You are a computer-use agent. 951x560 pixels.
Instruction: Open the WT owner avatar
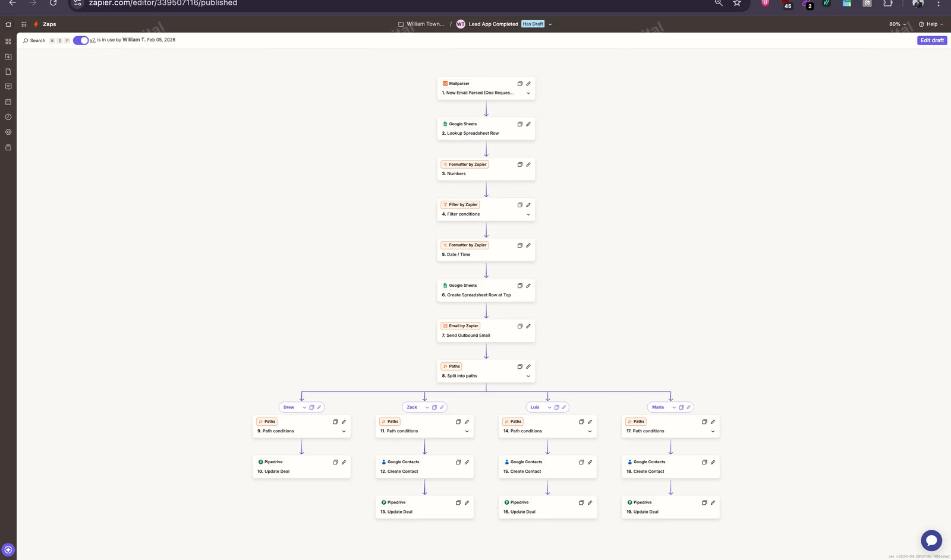pos(461,24)
